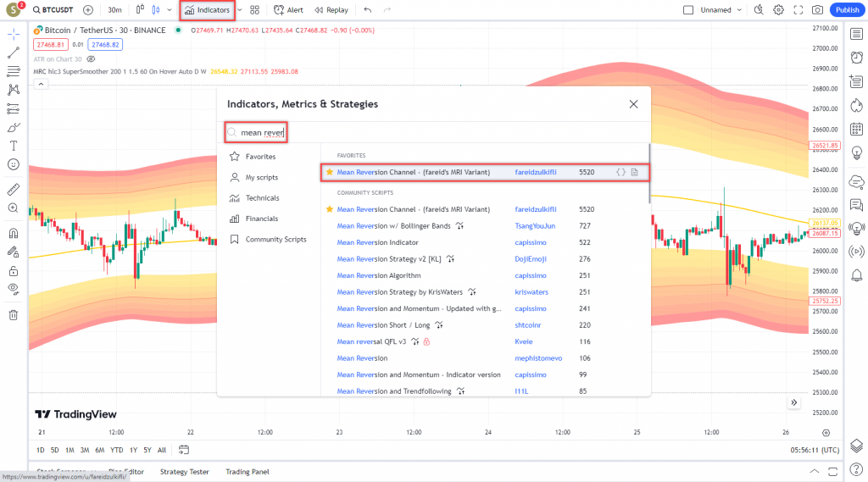Add symbol with plus circle icon
The height and width of the screenshot is (482, 868).
pyautogui.click(x=88, y=10)
